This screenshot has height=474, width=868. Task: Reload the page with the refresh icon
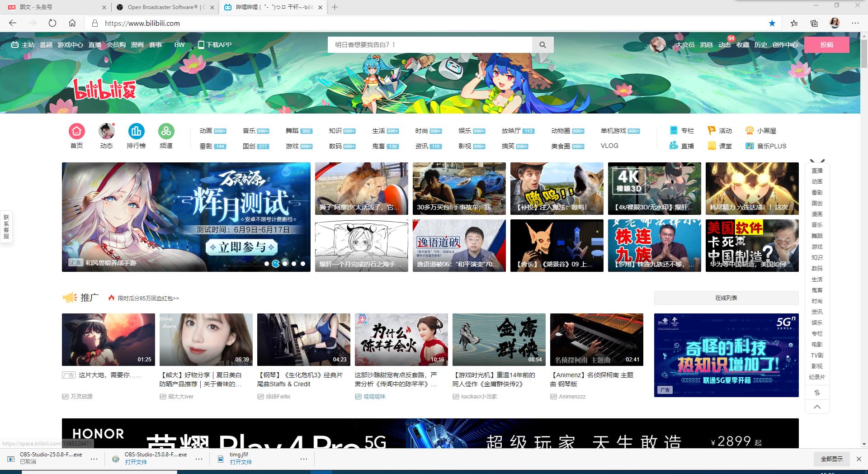pos(52,23)
